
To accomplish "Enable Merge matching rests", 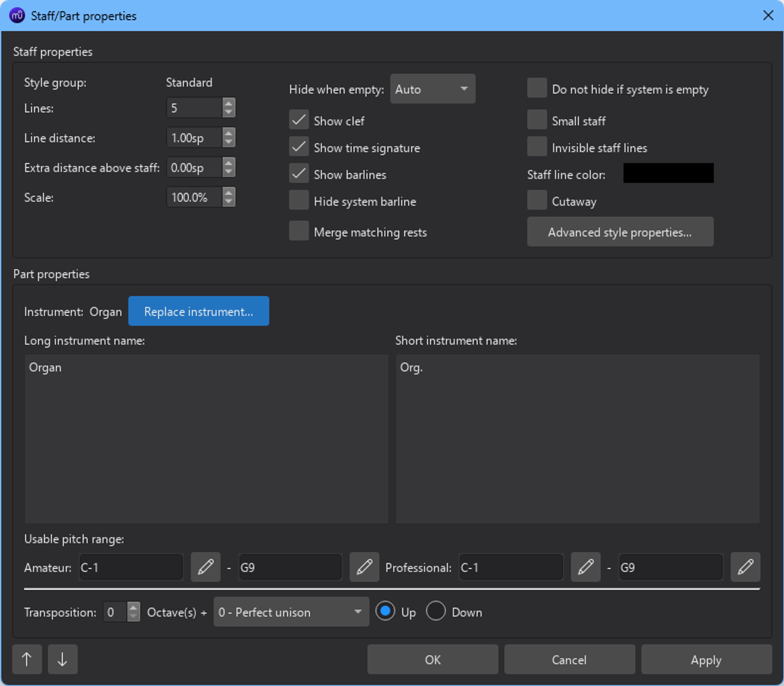I will click(x=299, y=231).
